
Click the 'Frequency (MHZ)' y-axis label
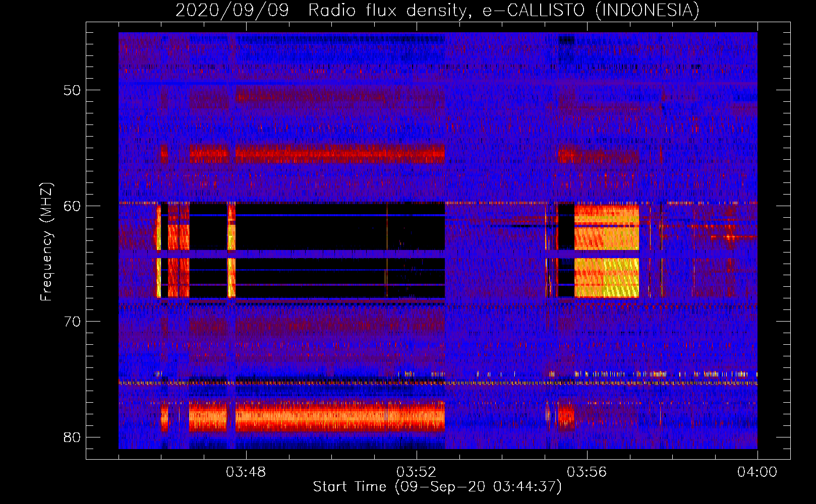(x=46, y=242)
